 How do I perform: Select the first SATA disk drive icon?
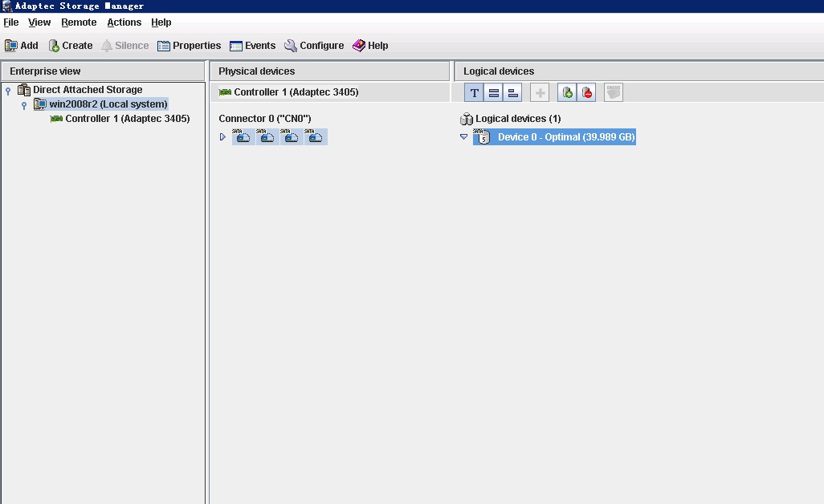click(243, 137)
